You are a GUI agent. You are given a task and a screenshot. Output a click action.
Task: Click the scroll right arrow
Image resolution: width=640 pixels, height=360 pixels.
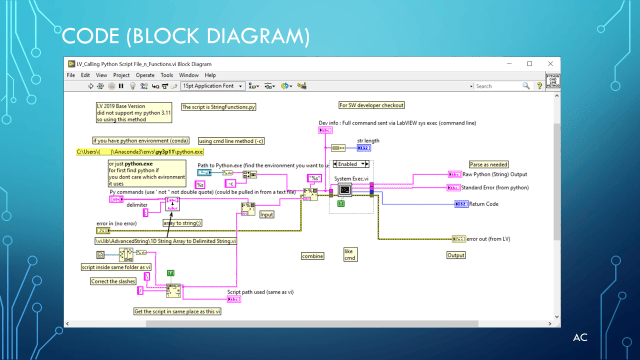click(x=550, y=324)
